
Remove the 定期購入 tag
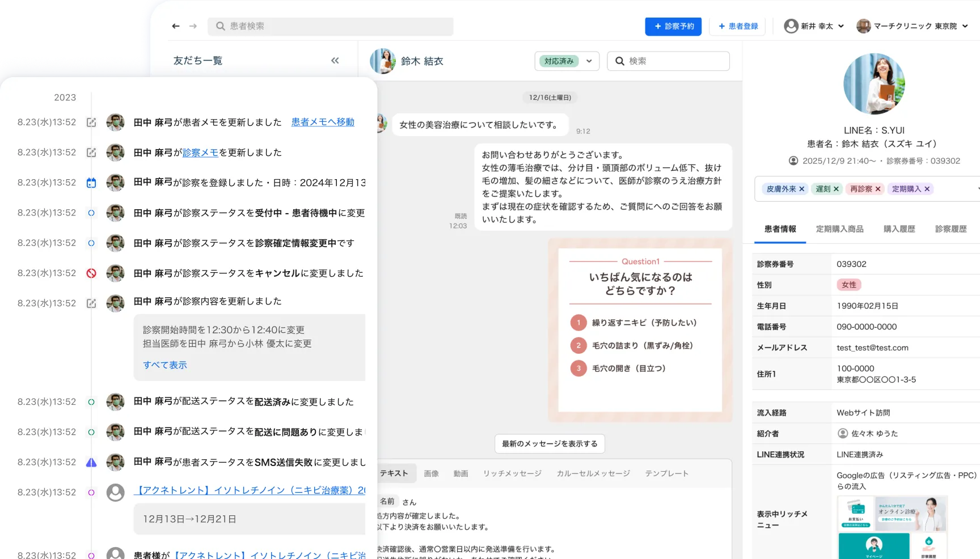coord(927,189)
